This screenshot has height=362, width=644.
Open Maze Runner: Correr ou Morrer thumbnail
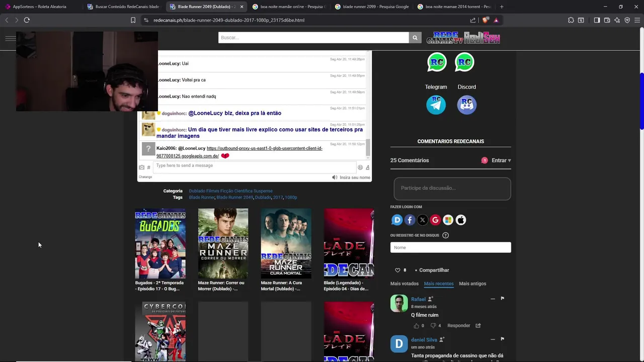pos(223,244)
